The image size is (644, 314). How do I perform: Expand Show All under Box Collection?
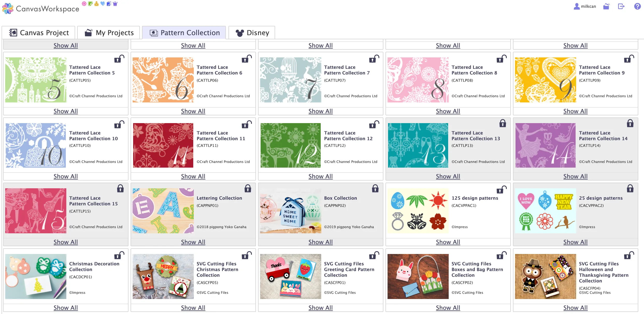[320, 242]
